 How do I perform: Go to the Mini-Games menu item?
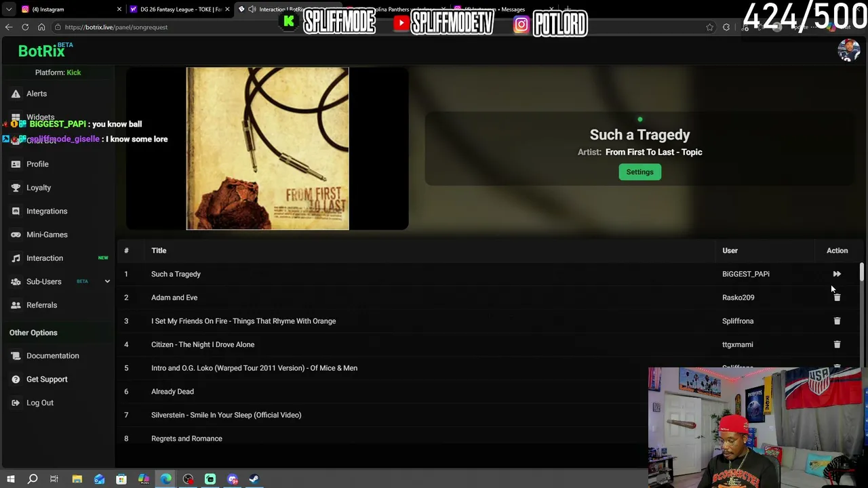click(x=47, y=235)
